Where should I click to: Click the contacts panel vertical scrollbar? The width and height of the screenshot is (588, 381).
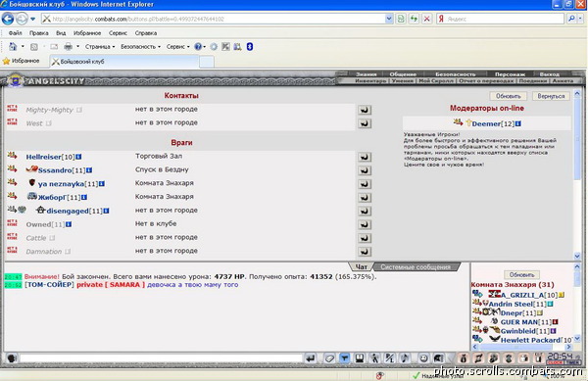click(x=577, y=174)
